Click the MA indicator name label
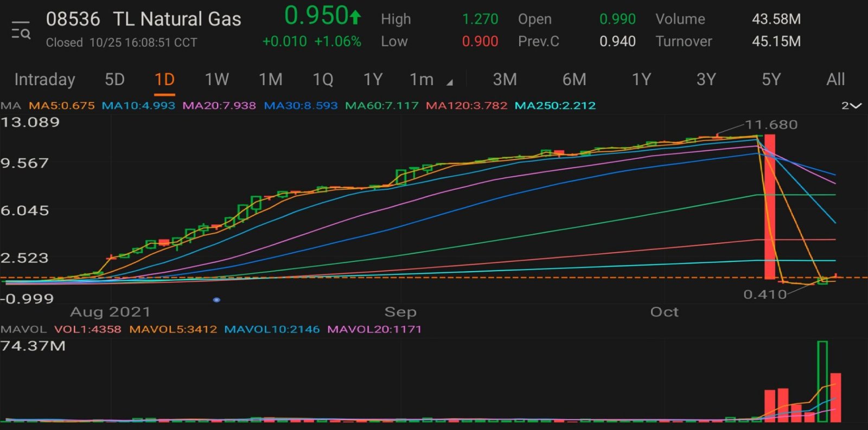The height and width of the screenshot is (430, 868). (x=11, y=106)
